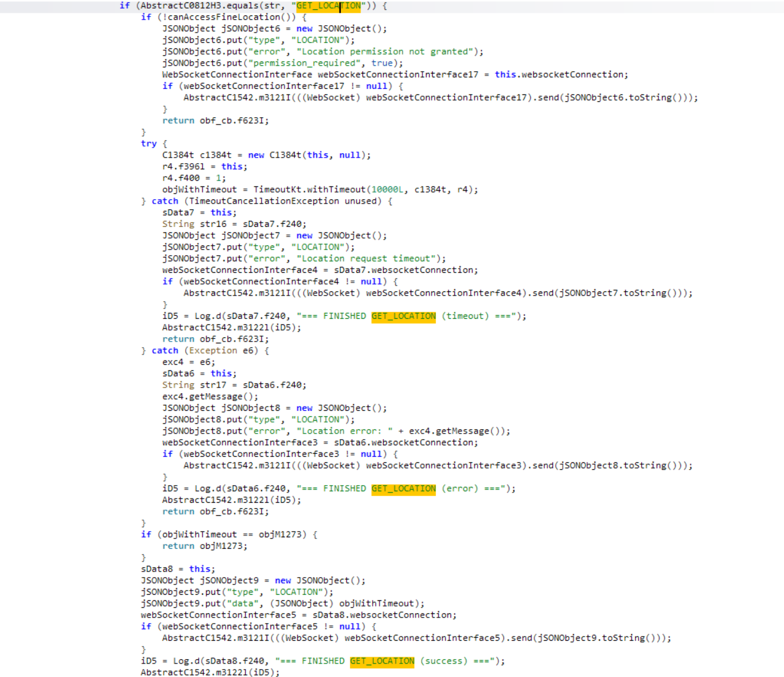The width and height of the screenshot is (784, 677).
Task: Click highlighted GET_LOCATION in the timeout log line
Action: [x=403, y=316]
